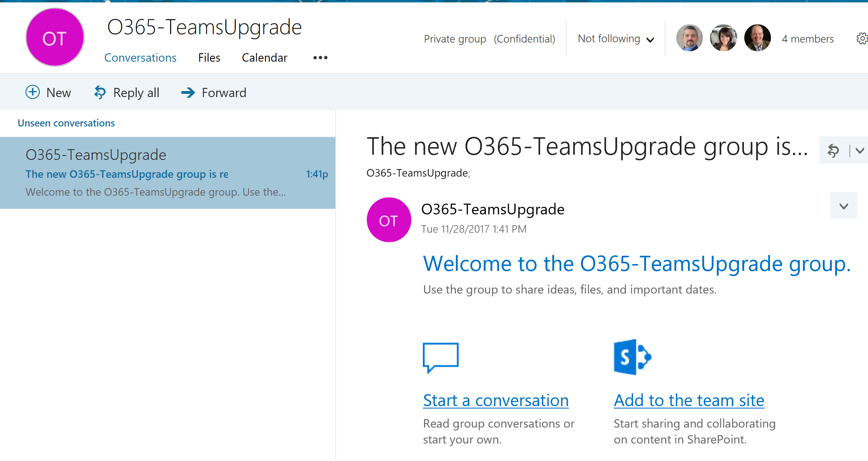This screenshot has width=868, height=461.
Task: Click the Reply all arrow icon
Action: click(100, 92)
